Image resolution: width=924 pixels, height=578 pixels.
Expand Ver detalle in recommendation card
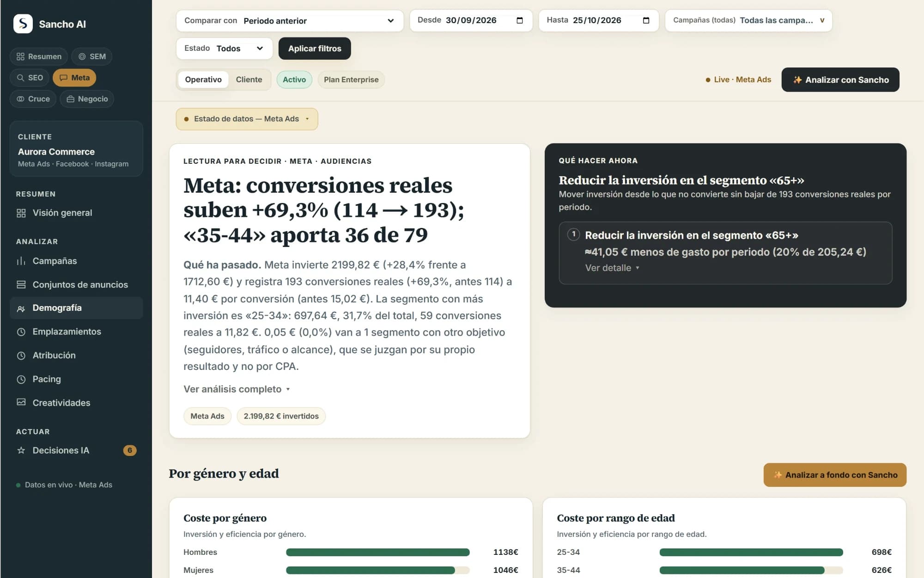tap(612, 268)
